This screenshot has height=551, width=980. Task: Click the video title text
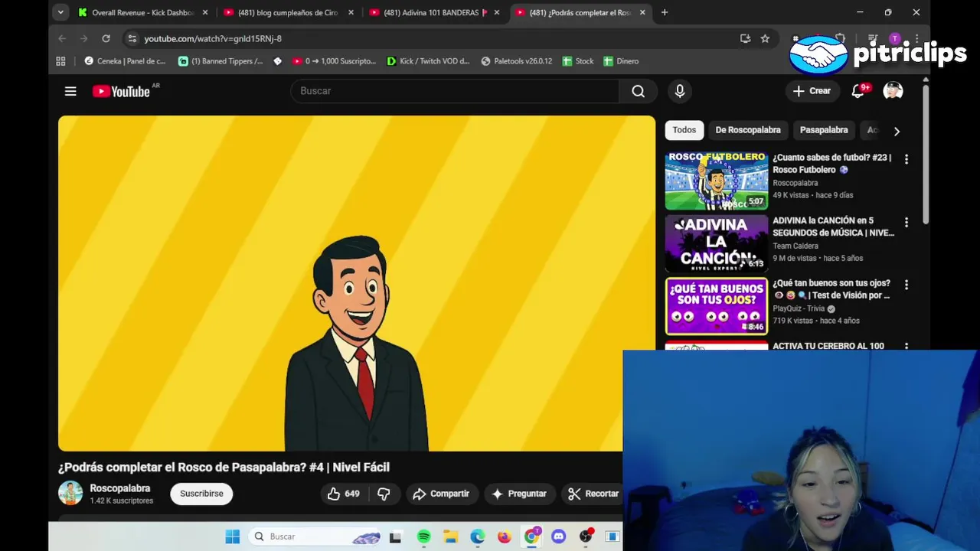pyautogui.click(x=224, y=467)
